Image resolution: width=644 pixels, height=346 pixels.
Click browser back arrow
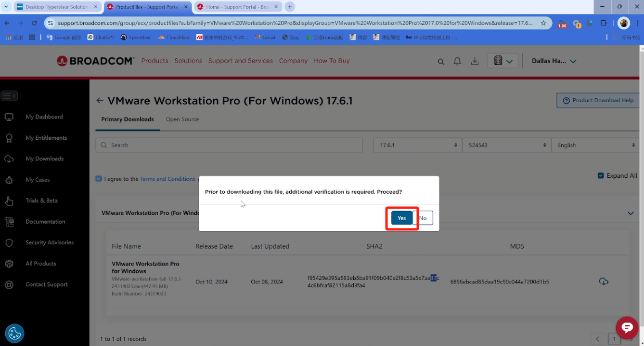(7, 23)
